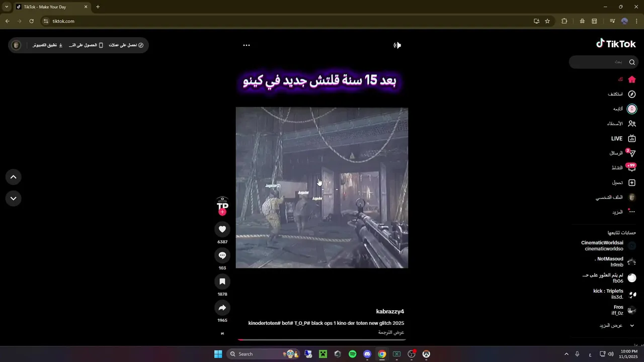Open تحميل (Upload) in sidebar
Image resolution: width=644 pixels, height=362 pixels.
point(624,183)
